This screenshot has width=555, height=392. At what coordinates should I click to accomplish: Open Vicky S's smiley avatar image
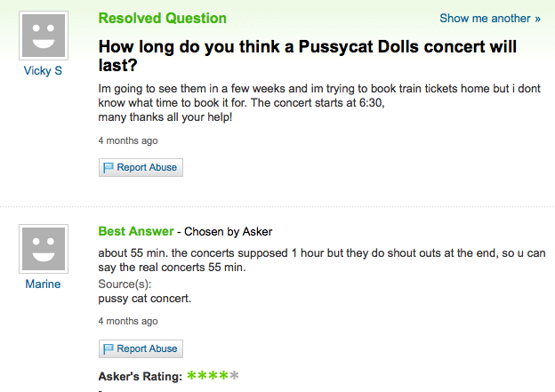44,36
